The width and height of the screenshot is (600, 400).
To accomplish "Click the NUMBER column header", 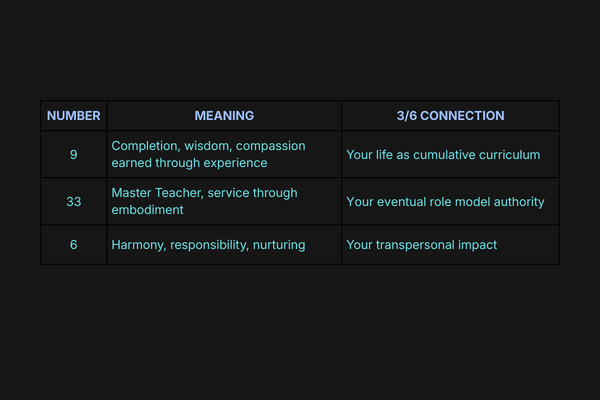I will 73,116.
